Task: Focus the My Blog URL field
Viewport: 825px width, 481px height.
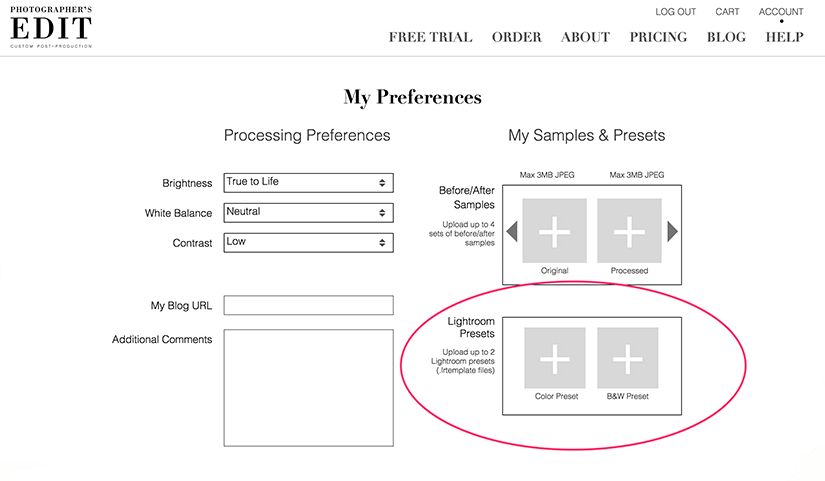Action: [x=308, y=305]
